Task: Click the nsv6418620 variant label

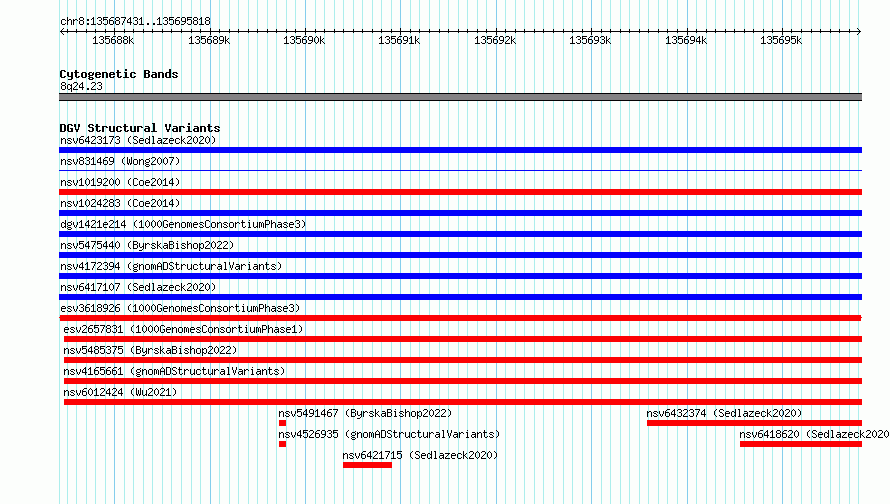Action: click(x=814, y=434)
